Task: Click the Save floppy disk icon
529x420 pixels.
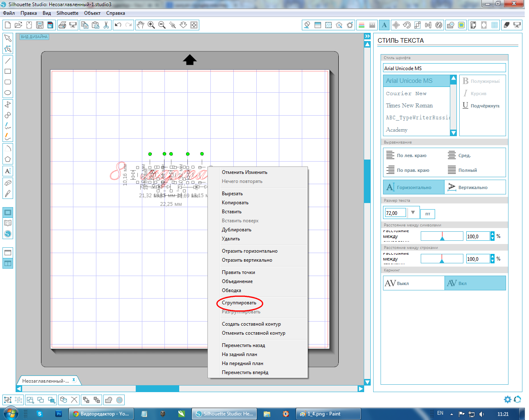Action: pyautogui.click(x=40, y=25)
